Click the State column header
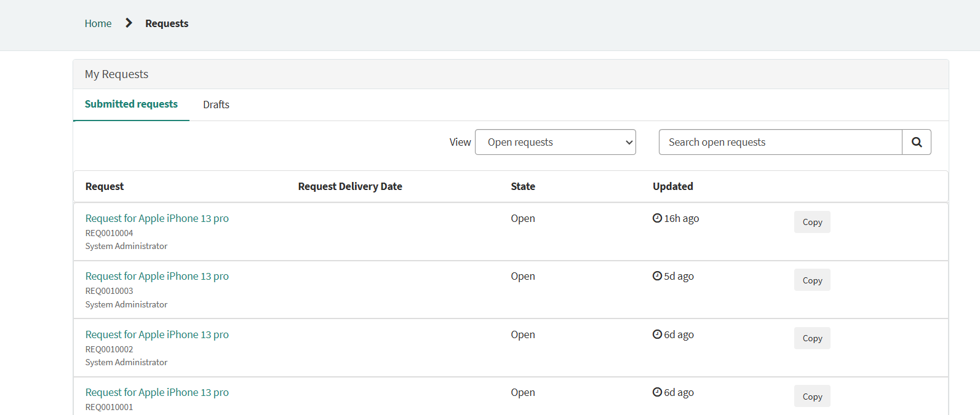Image resolution: width=980 pixels, height=415 pixels. point(523,186)
